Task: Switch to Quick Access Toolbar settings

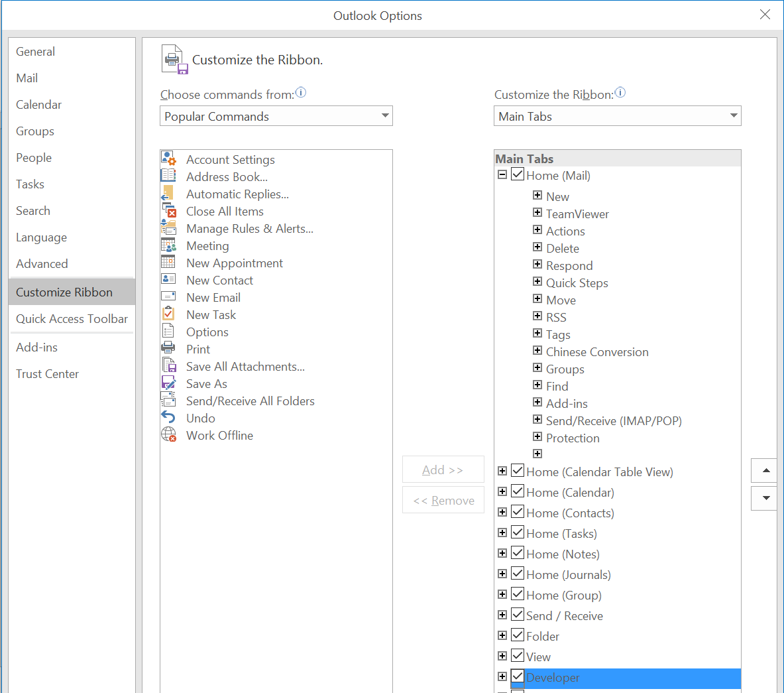Action: [72, 319]
